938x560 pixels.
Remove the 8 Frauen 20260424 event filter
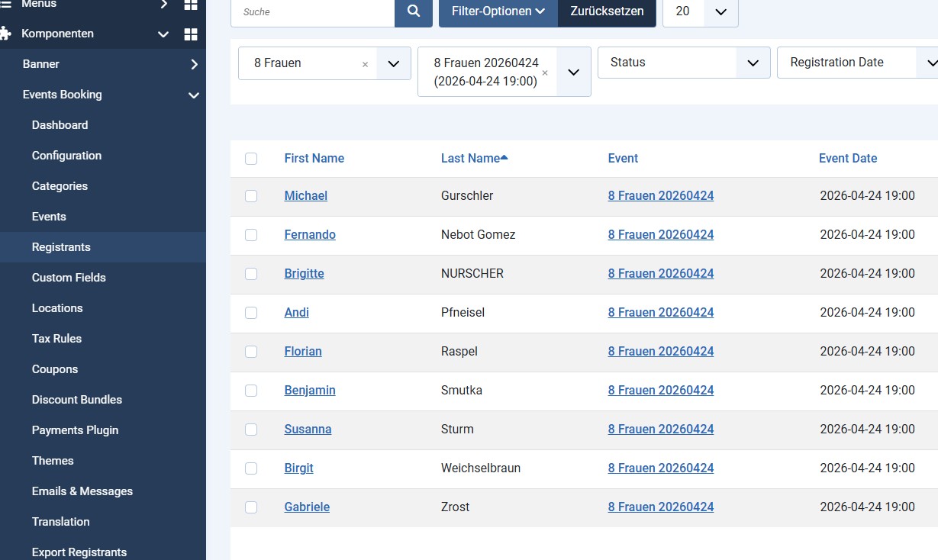(545, 73)
